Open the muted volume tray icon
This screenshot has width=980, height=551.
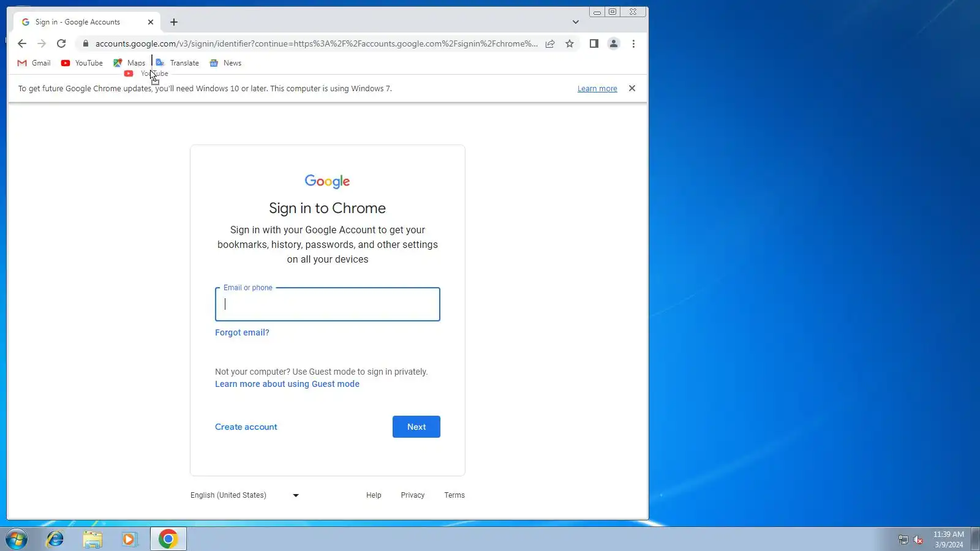(918, 539)
